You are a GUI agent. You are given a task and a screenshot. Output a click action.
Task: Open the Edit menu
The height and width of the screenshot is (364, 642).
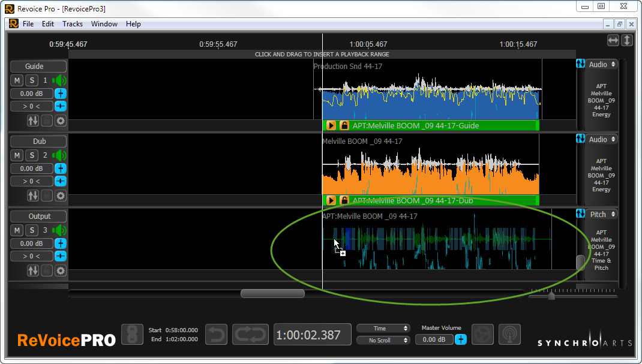(x=48, y=24)
